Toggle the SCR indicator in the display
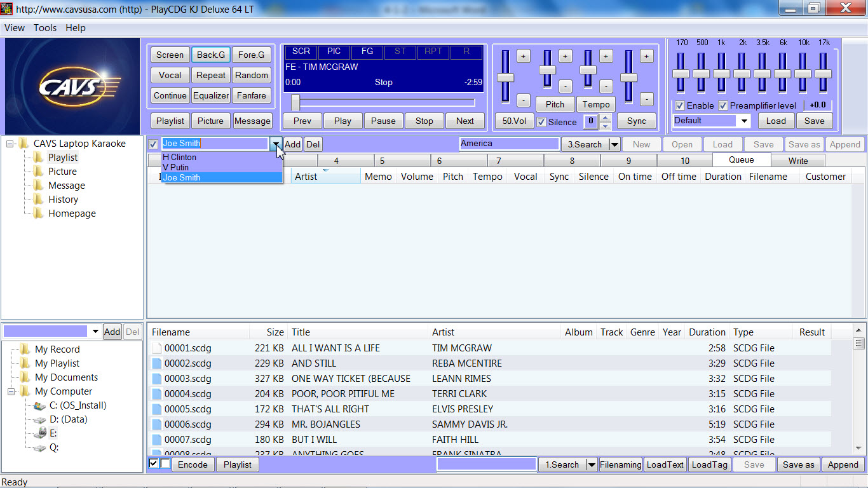This screenshot has width=868, height=488. pyautogui.click(x=301, y=51)
